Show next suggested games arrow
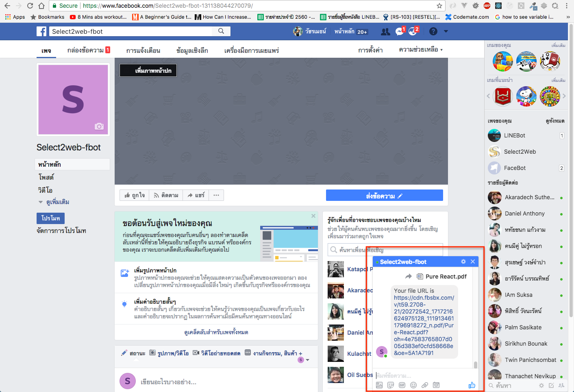Image resolution: width=574 pixels, height=392 pixels. [564, 96]
